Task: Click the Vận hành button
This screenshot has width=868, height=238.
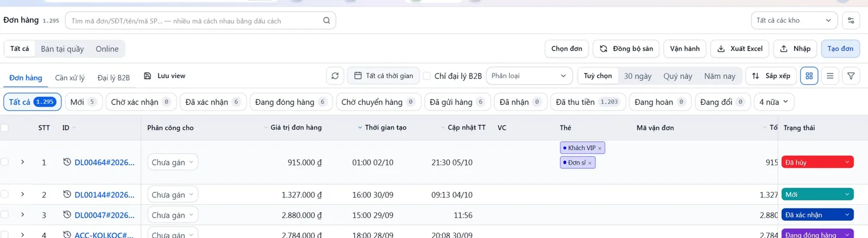Action: point(685,49)
